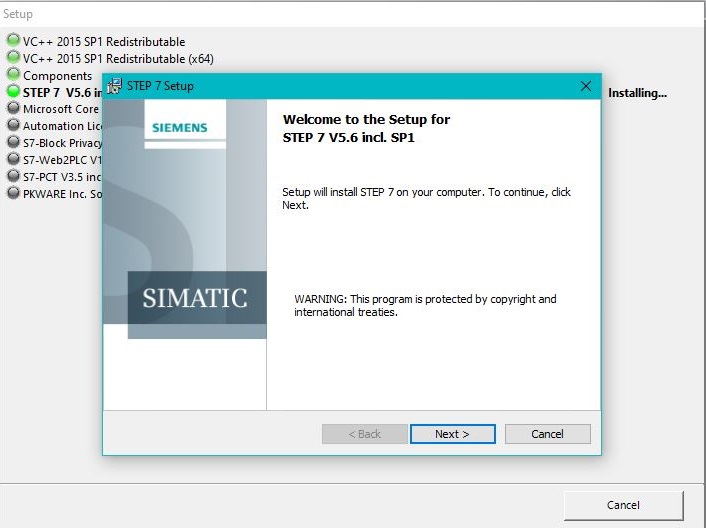Click the gray icon beside S7-Block Privacy
Screen dimensions: 706x528
pos(13,143)
